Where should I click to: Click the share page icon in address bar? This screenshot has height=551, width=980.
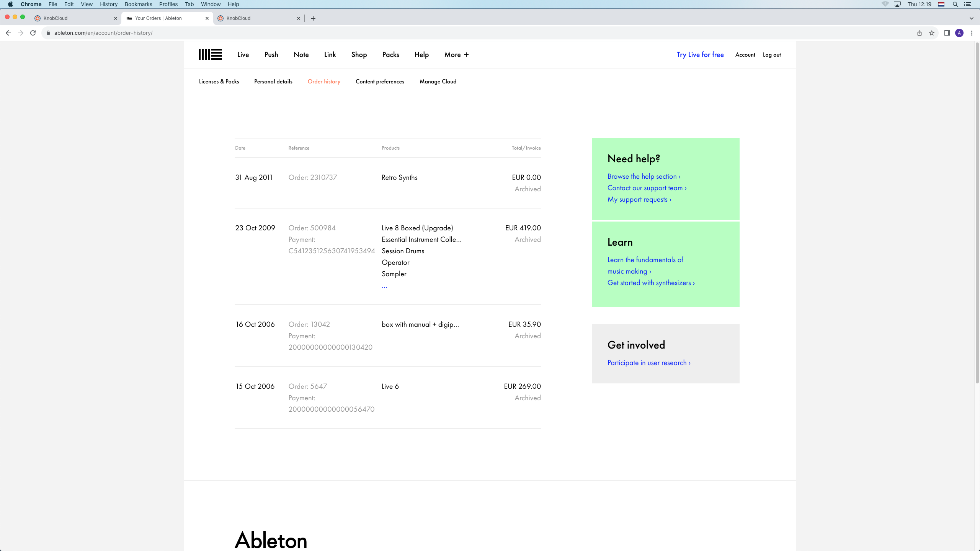[x=920, y=33]
